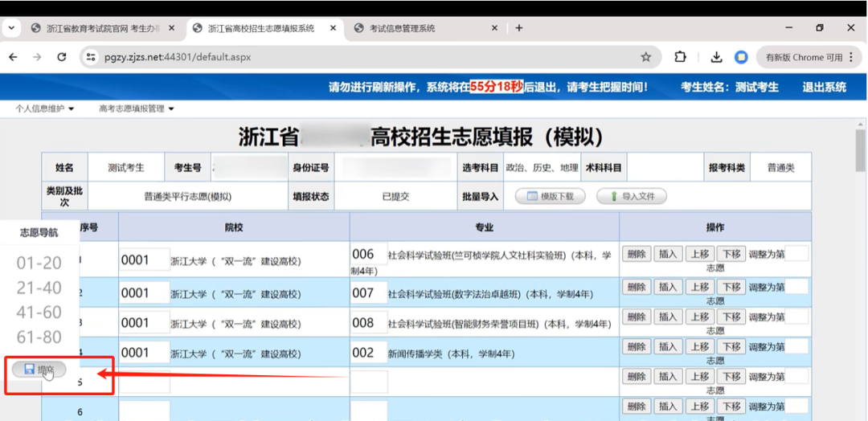Click 上移 in the major 007 row
Screen dimensions: 868x421
pos(699,287)
